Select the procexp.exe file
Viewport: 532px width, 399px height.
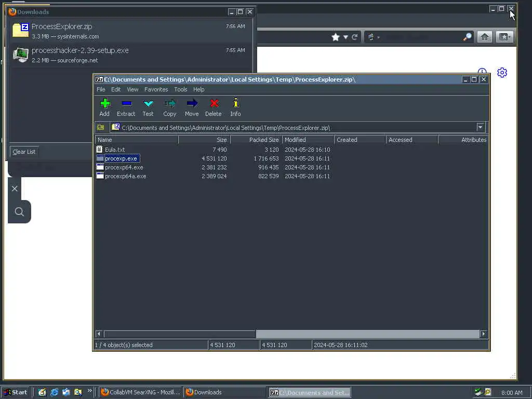[x=121, y=158]
